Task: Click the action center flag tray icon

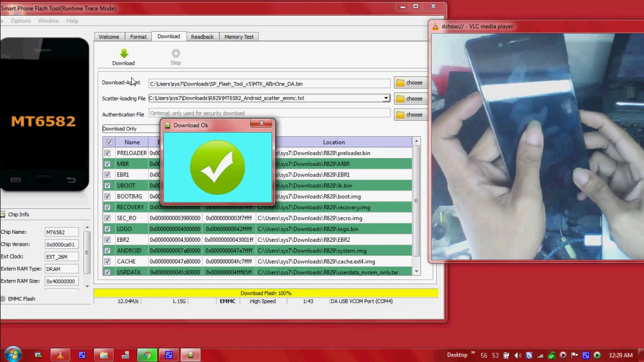Action: tap(575, 355)
